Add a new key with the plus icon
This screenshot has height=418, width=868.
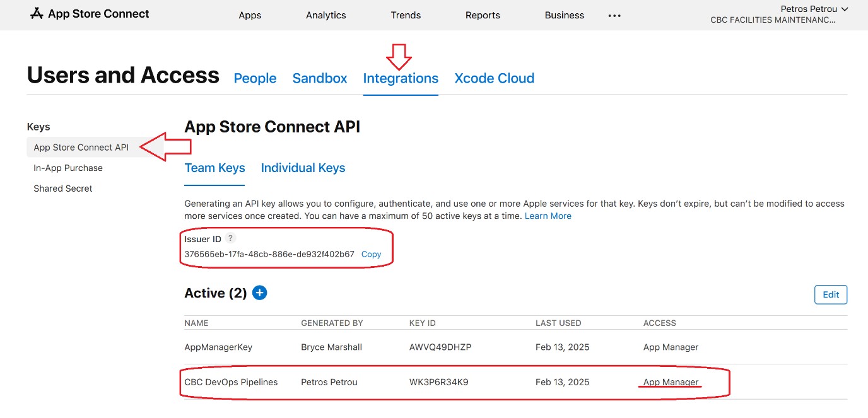[259, 293]
